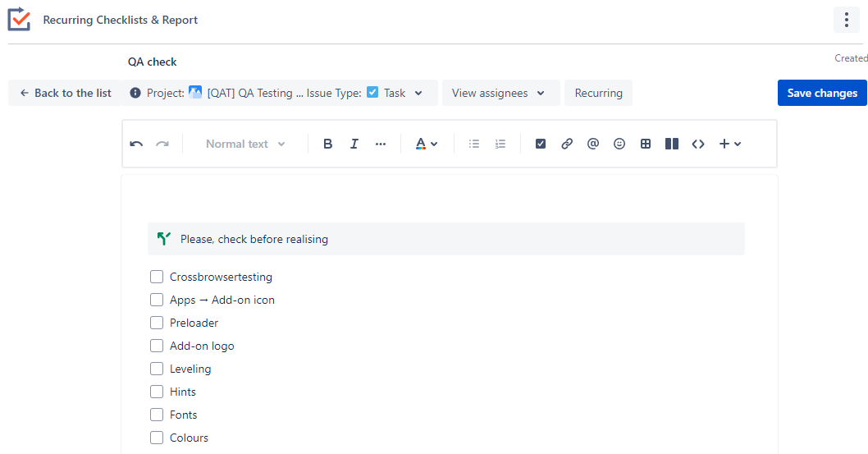
Task: Click the Crossbrowsertesting label text
Action: coord(221,277)
